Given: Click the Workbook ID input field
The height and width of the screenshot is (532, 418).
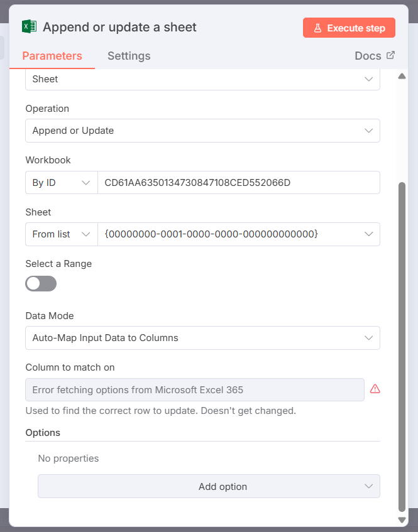Looking at the screenshot, I should click(239, 183).
